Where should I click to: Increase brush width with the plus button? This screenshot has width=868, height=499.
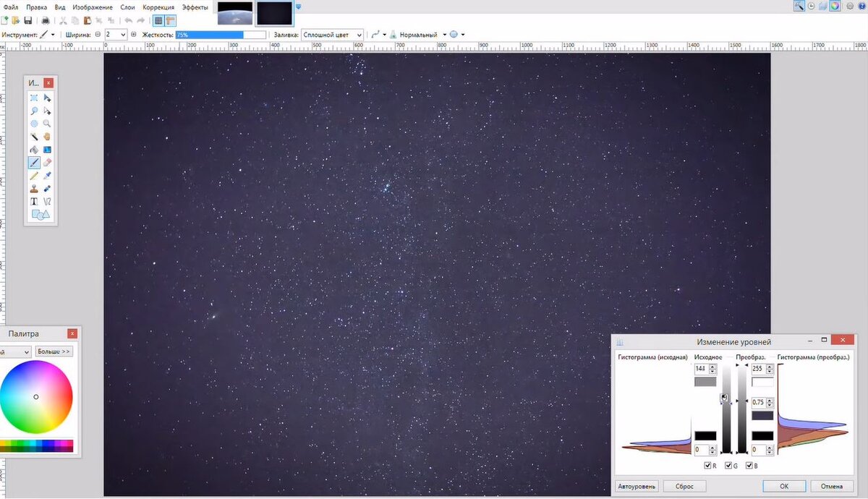coord(134,35)
